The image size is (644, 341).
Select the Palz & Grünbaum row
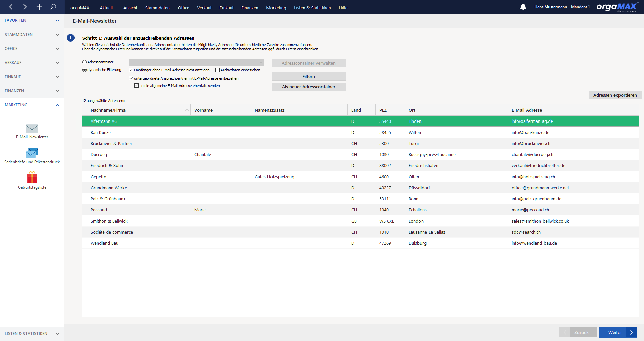(360, 199)
